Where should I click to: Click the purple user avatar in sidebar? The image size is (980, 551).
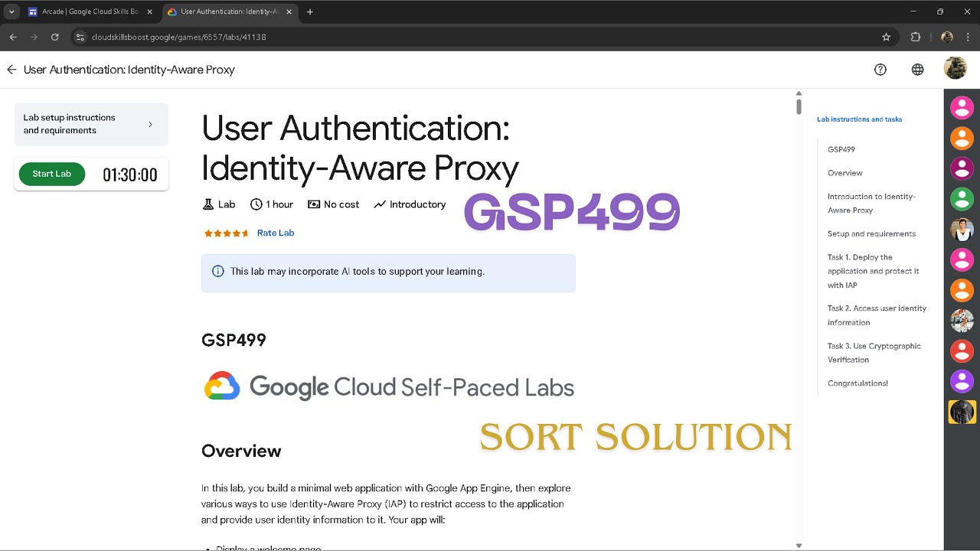962,381
